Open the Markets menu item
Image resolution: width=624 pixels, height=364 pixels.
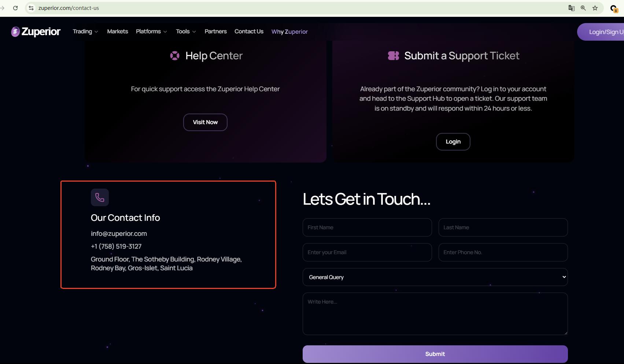point(118,31)
